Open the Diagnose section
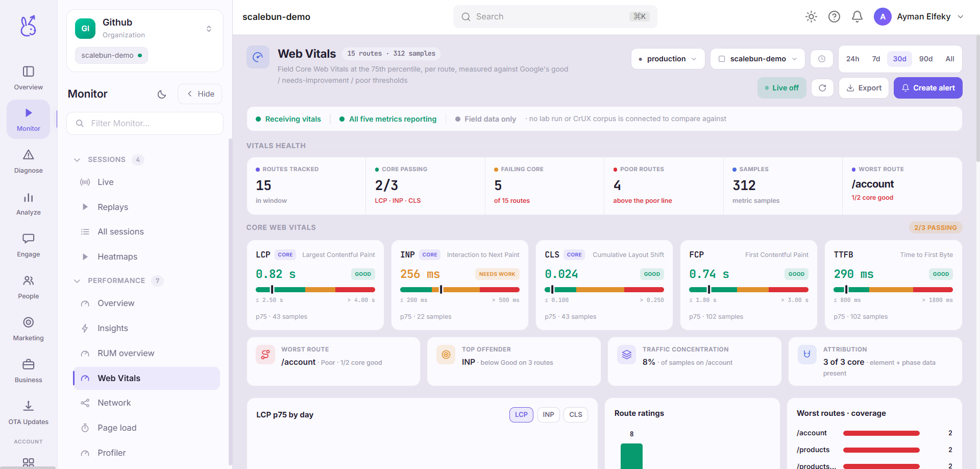980x469 pixels. 28,161
